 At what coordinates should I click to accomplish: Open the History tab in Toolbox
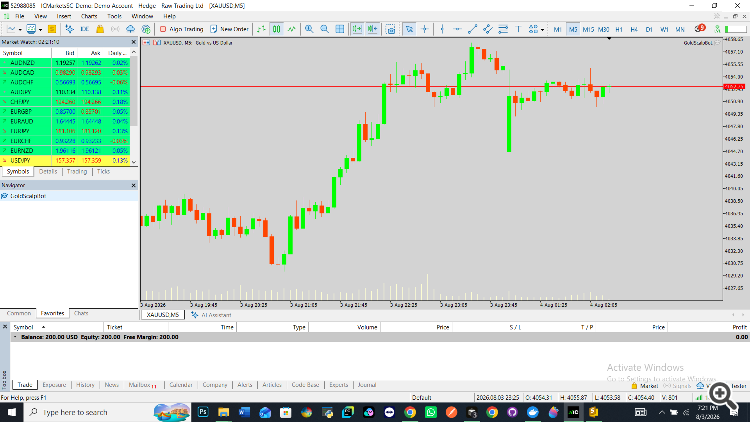coord(85,385)
